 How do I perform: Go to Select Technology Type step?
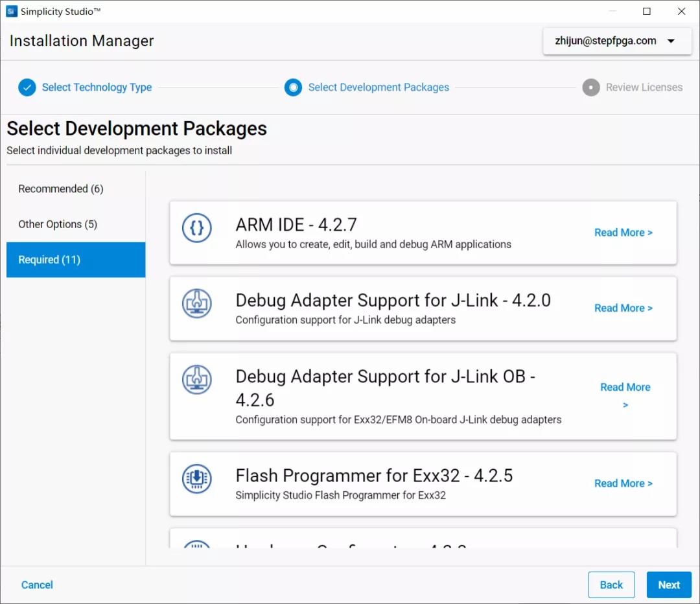[x=97, y=87]
